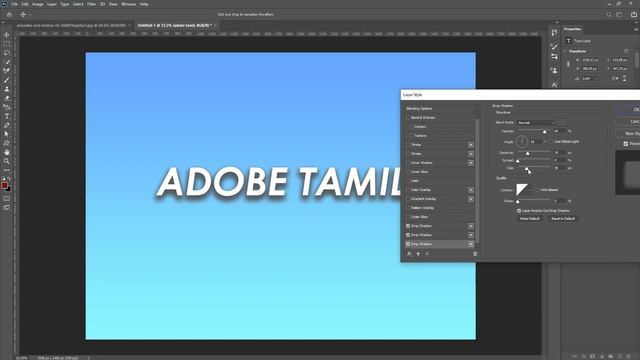Swap foreground and background colors
The width and height of the screenshot is (640, 360).
coord(9,179)
